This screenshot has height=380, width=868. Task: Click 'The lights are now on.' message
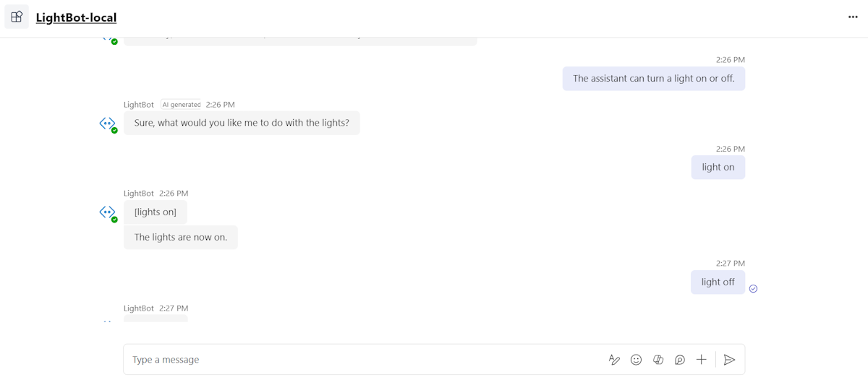click(x=181, y=237)
